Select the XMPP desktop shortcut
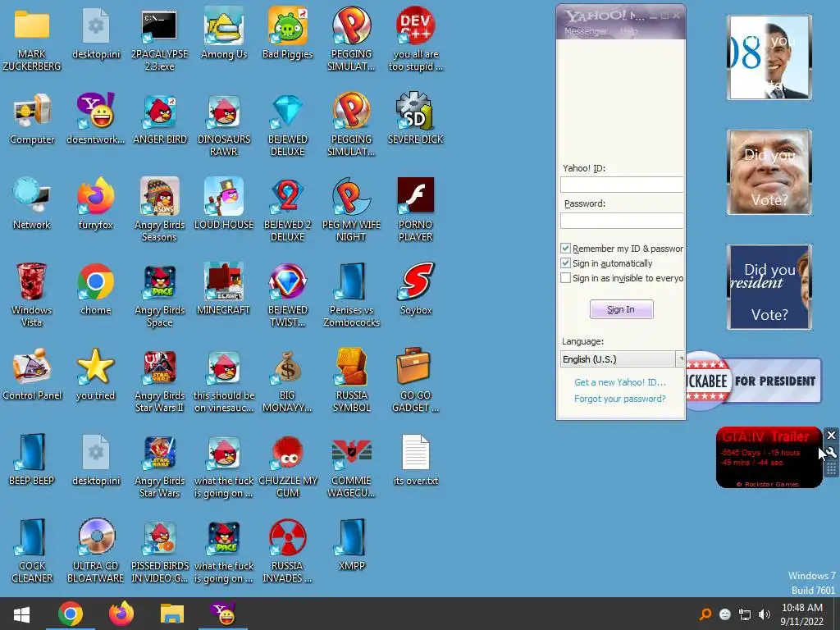The image size is (840, 630). click(x=351, y=546)
